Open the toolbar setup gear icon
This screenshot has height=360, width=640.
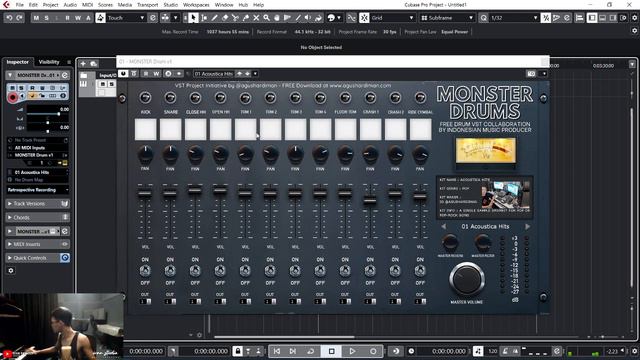634,18
